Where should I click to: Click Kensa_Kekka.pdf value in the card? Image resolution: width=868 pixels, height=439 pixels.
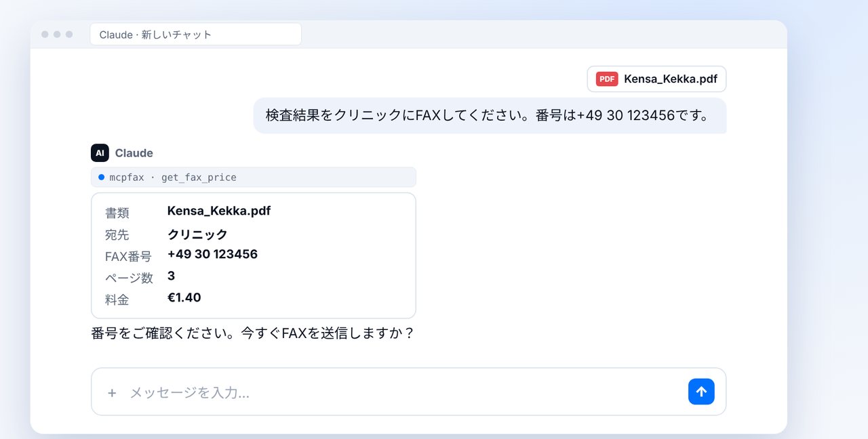[x=219, y=211]
